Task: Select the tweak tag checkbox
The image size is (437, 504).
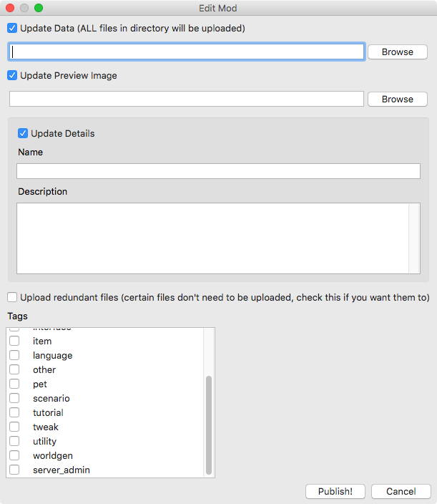Action: [14, 427]
